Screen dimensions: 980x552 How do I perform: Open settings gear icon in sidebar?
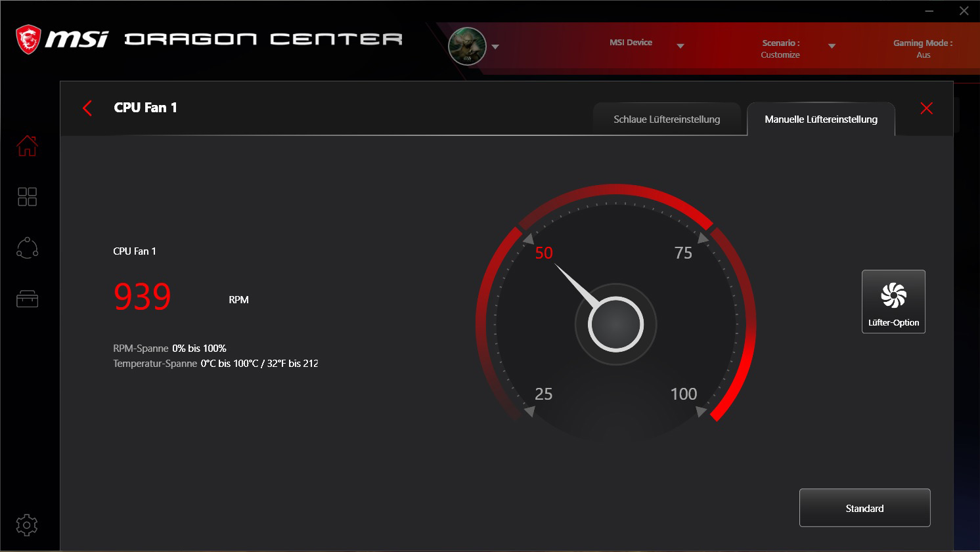coord(27,525)
